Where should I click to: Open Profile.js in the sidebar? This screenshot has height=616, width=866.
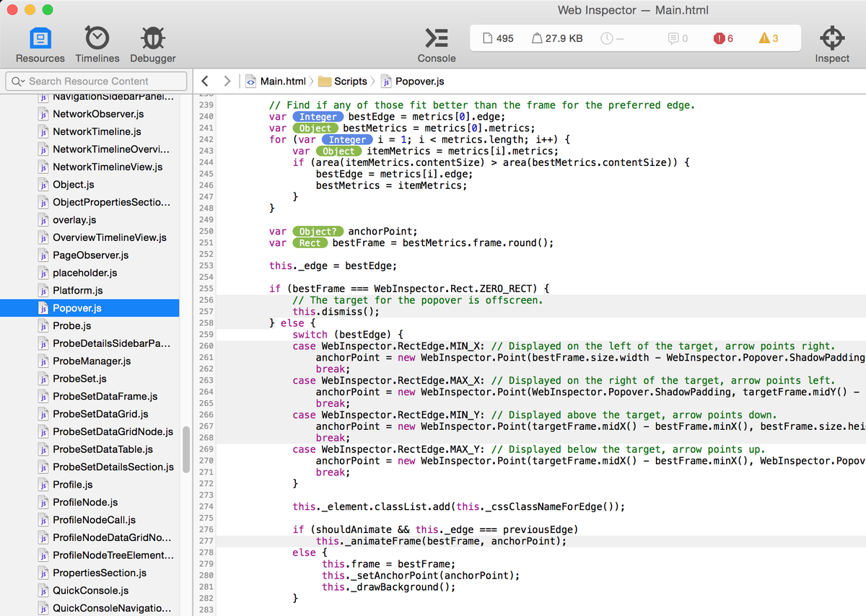point(89,485)
